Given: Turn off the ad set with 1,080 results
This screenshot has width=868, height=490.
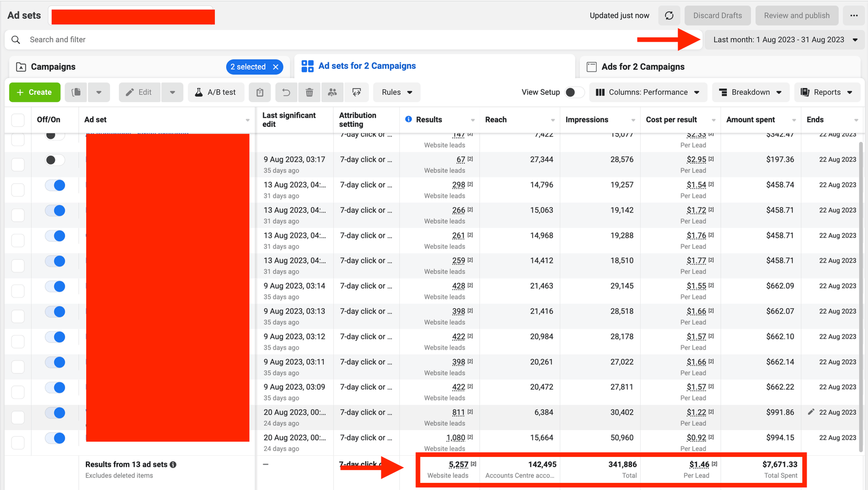Looking at the screenshot, I should (x=55, y=438).
